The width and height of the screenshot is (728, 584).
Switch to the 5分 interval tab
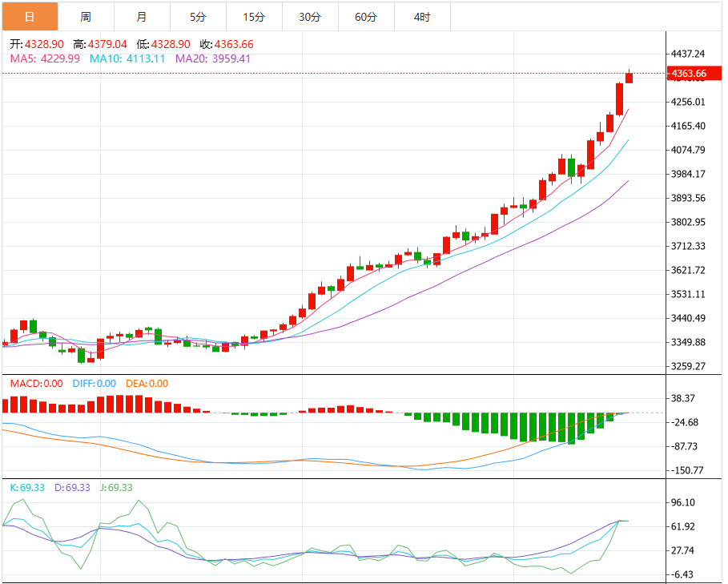(x=198, y=17)
